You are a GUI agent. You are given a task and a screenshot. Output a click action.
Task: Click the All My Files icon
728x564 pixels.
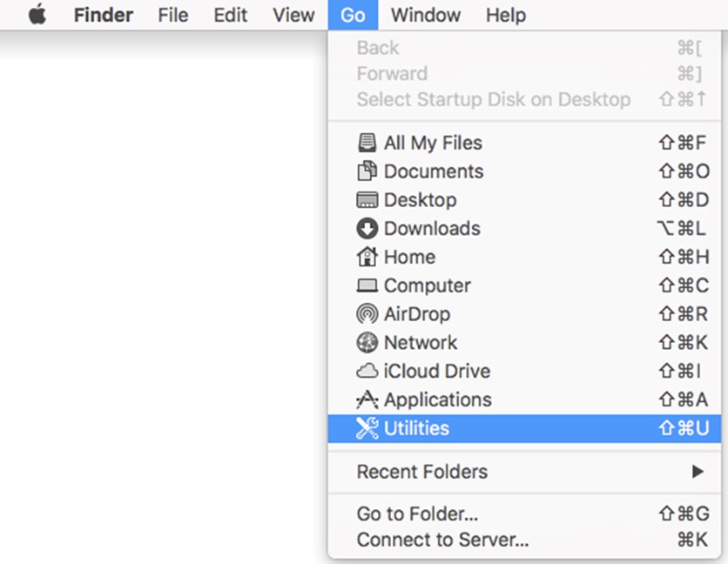point(367,143)
